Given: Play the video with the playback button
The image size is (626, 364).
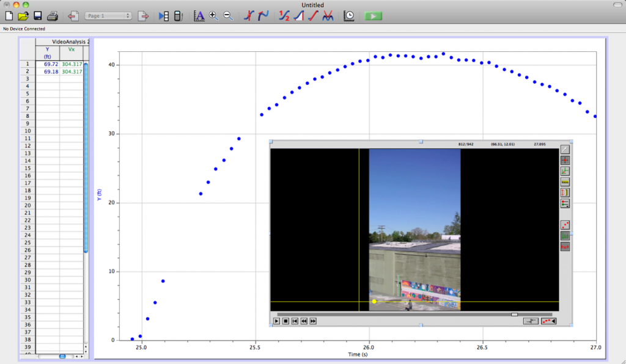Looking at the screenshot, I should click(278, 320).
